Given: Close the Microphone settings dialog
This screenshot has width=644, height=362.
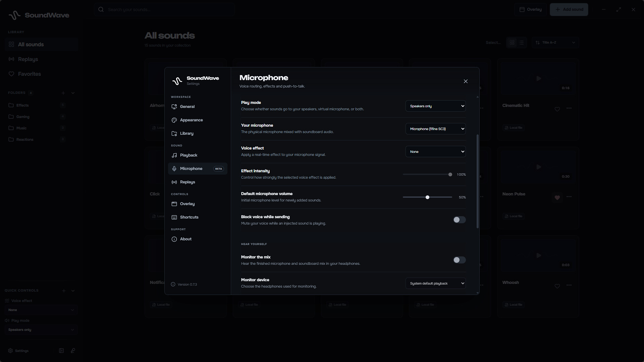Looking at the screenshot, I should 466,81.
